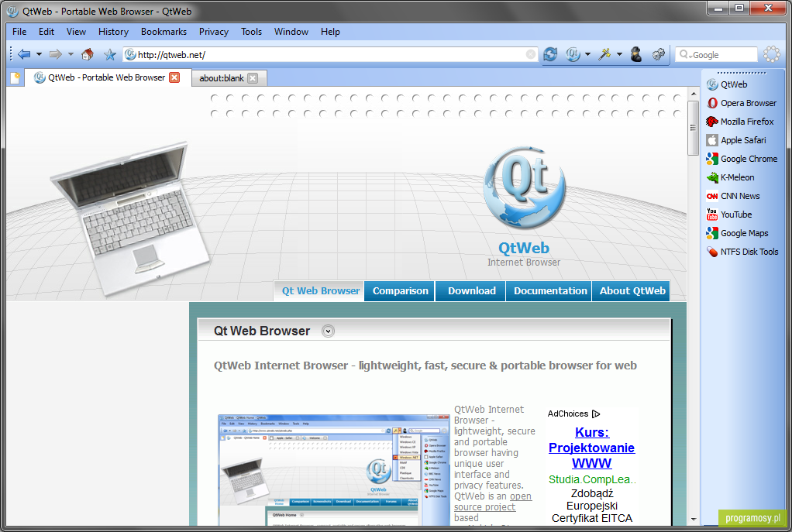Open dropdown beside magic wand icon
792x532 pixels.
coord(619,54)
